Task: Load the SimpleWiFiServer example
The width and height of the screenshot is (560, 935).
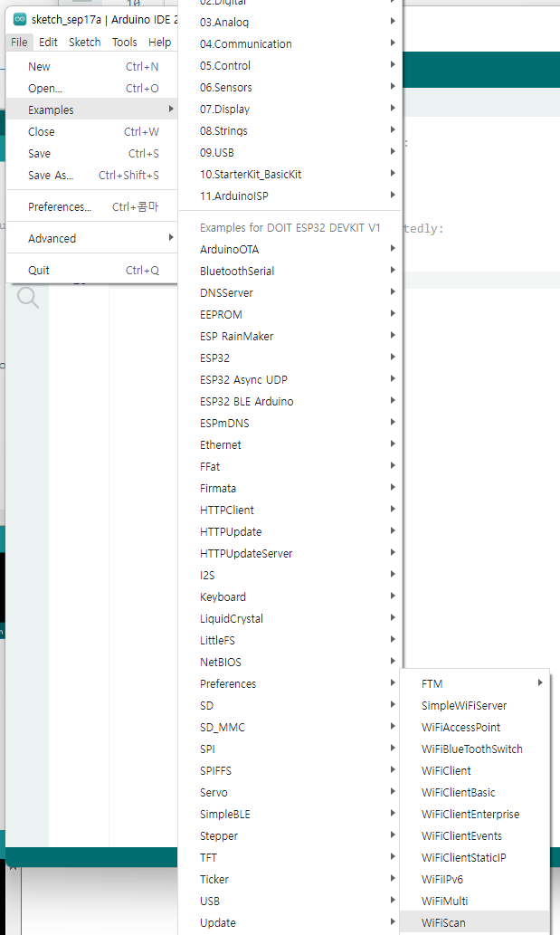Action: pos(475,706)
